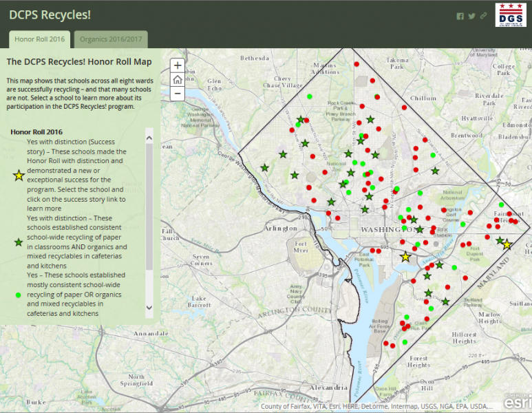Click the Alexandria map label
Screen dimensions: 532x413
(x=328, y=388)
